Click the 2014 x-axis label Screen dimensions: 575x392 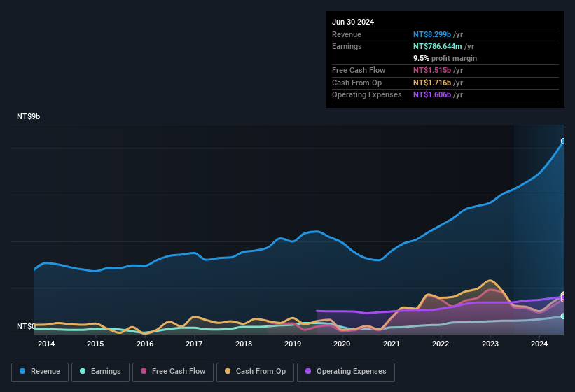tap(46, 344)
